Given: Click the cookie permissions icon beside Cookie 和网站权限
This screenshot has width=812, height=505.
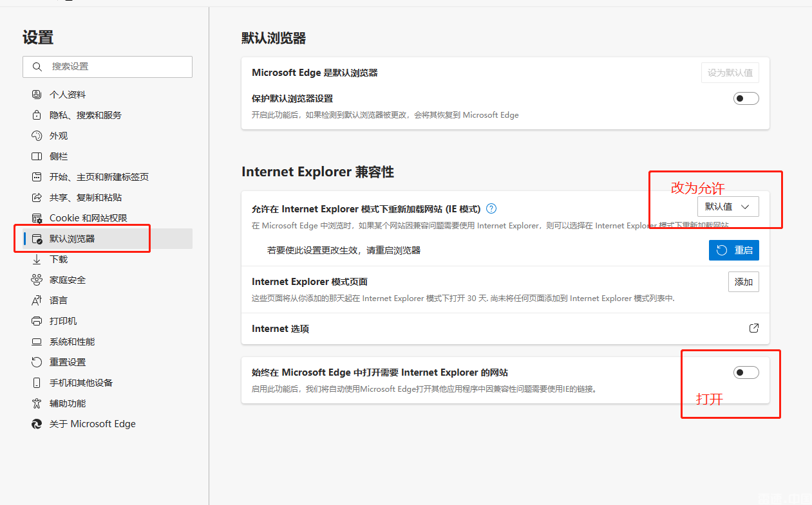Looking at the screenshot, I should [x=37, y=218].
